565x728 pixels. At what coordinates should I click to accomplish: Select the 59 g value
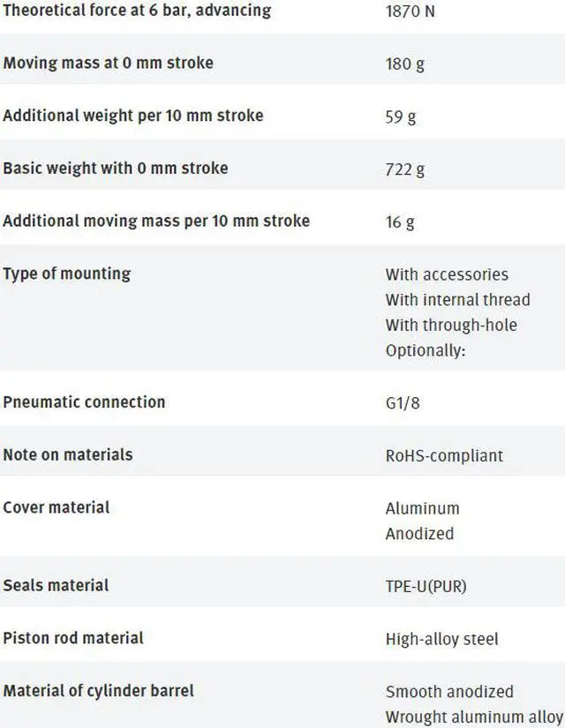point(401,116)
